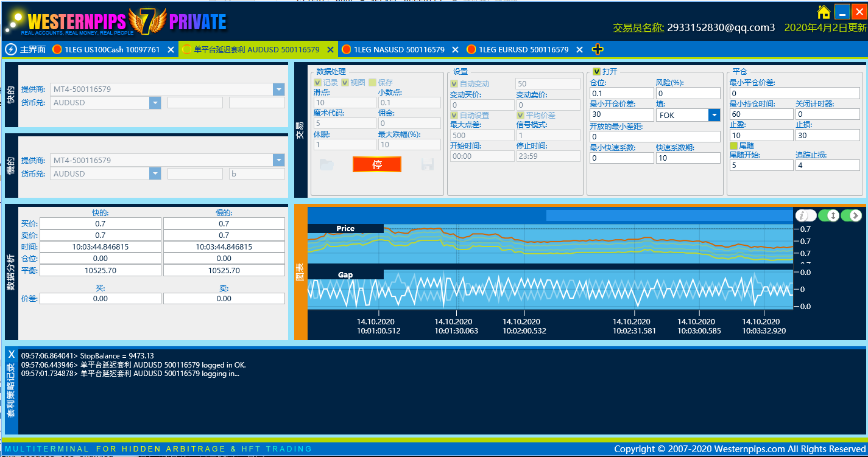The height and width of the screenshot is (457, 868).
Task: Expand the slow 货币兑 AUDUSD dropdown
Action: pos(155,174)
